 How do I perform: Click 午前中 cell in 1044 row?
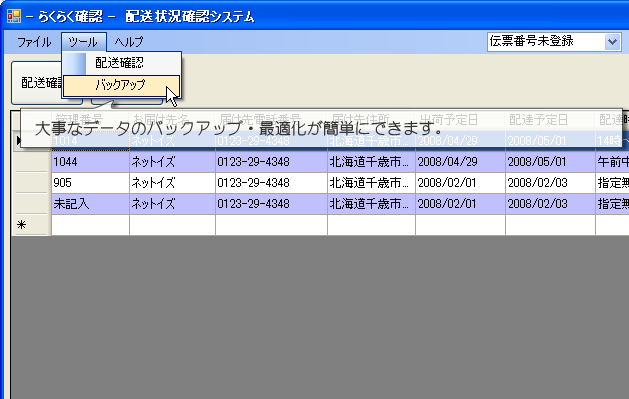tap(613, 162)
